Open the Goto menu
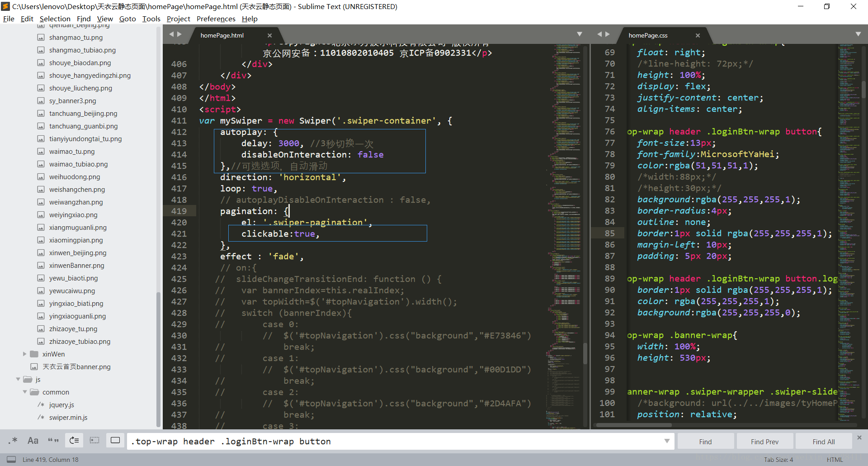Screen dimensions: 868x466 [127, 19]
